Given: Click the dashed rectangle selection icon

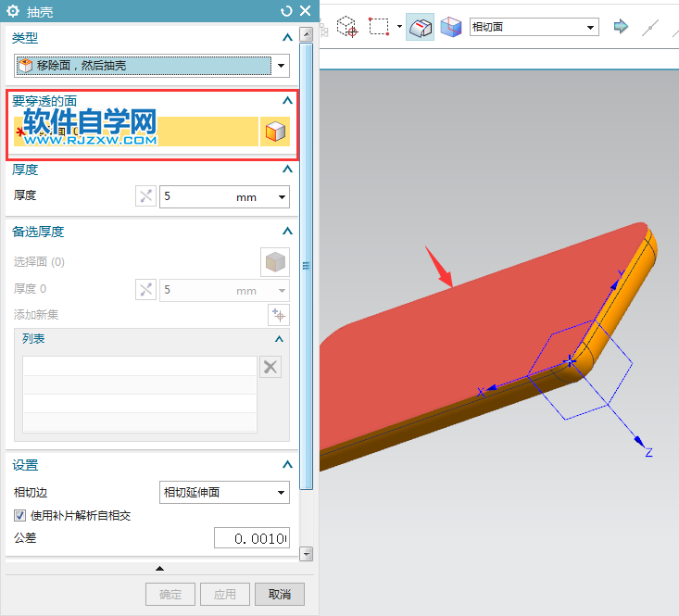Looking at the screenshot, I should 379,27.
